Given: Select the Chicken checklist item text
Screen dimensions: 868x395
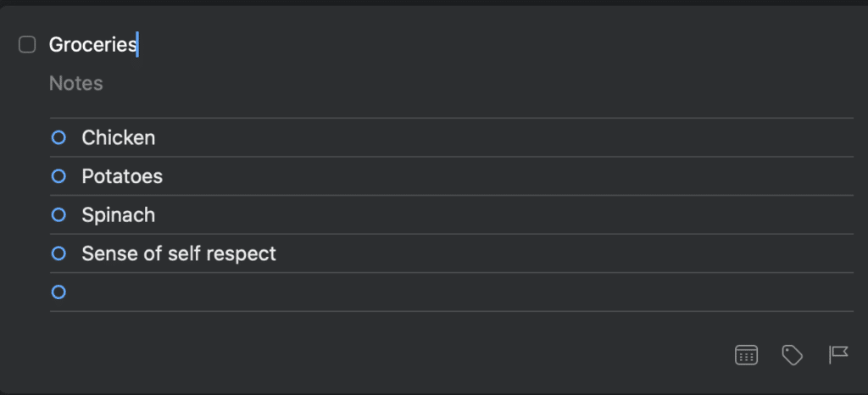Looking at the screenshot, I should (x=119, y=138).
